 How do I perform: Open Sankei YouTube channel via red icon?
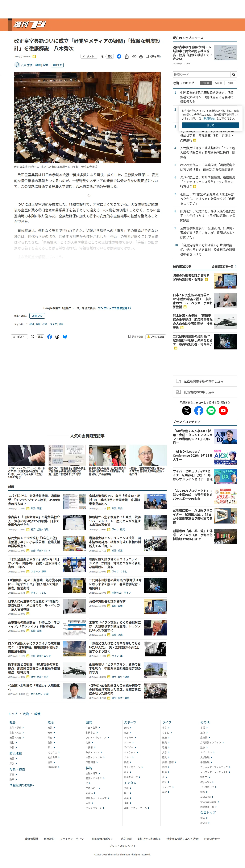[223, 410]
